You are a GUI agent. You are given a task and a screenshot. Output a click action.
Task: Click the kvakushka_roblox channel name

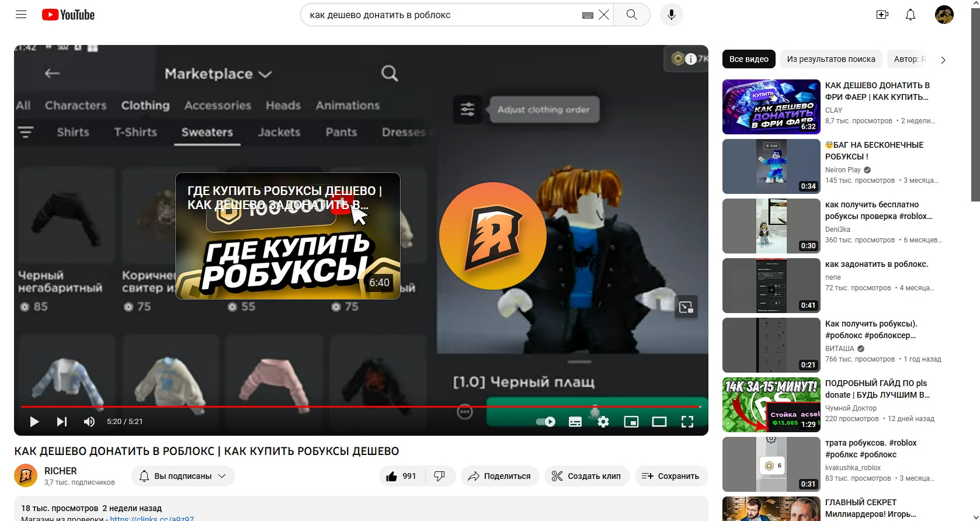pyautogui.click(x=853, y=468)
